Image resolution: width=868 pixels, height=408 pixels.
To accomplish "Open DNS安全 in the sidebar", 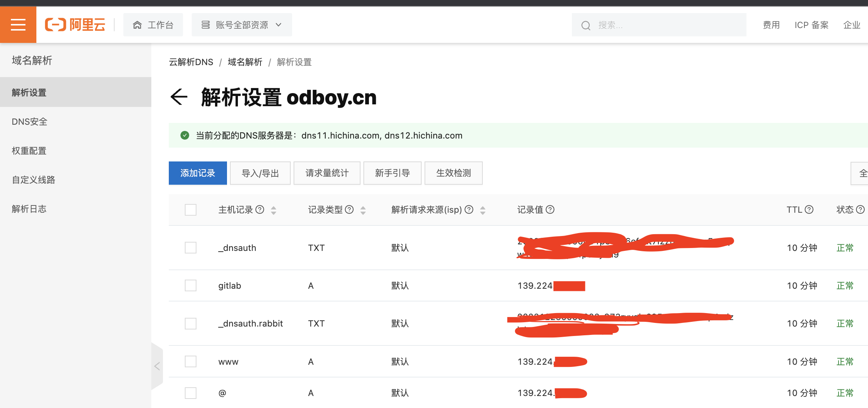I will coord(29,121).
